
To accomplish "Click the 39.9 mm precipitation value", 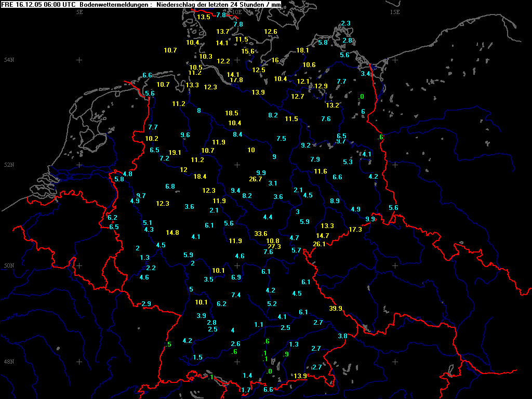I will coord(336,309).
